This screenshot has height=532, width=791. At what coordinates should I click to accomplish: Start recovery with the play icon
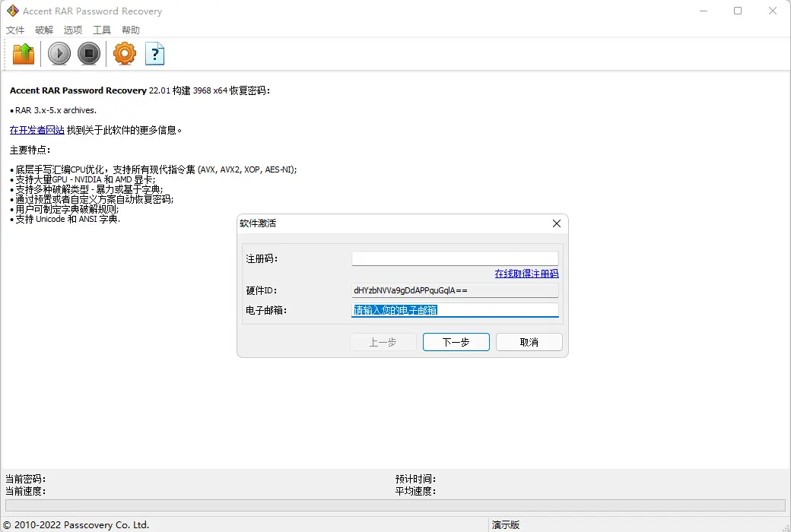pyautogui.click(x=59, y=53)
